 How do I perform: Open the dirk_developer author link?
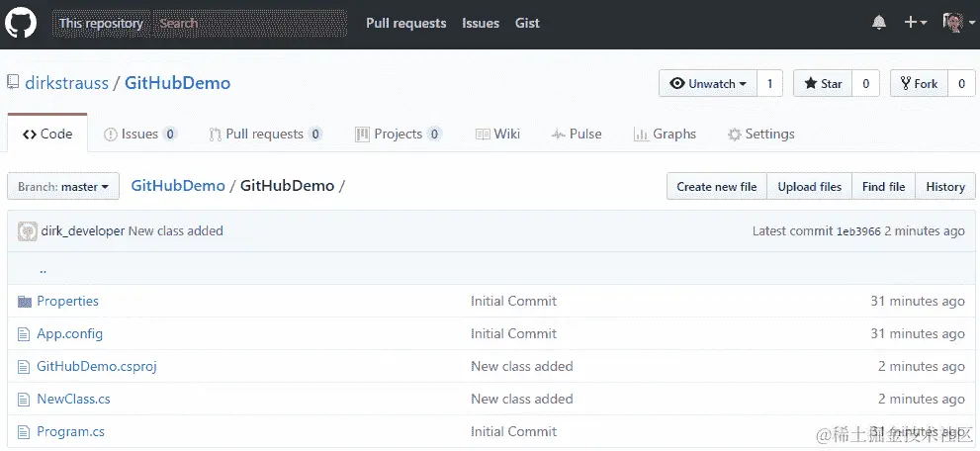(x=83, y=231)
